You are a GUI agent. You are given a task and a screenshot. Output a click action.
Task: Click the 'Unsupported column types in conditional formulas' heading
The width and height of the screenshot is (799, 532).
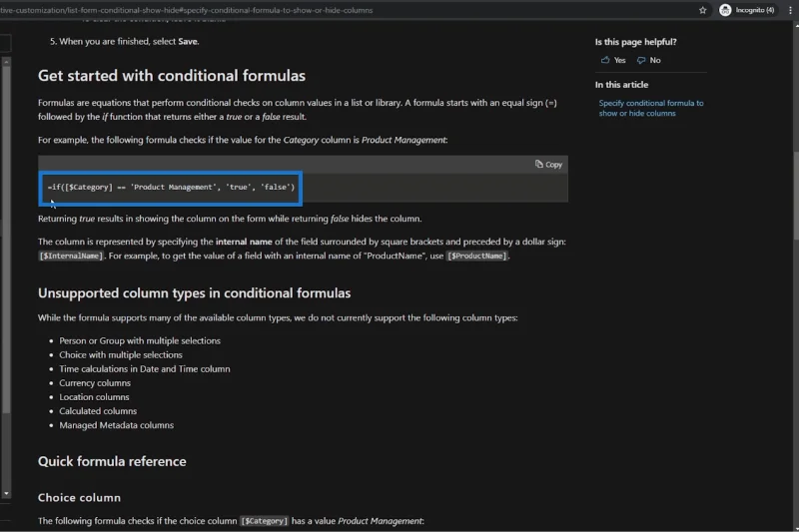(194, 293)
